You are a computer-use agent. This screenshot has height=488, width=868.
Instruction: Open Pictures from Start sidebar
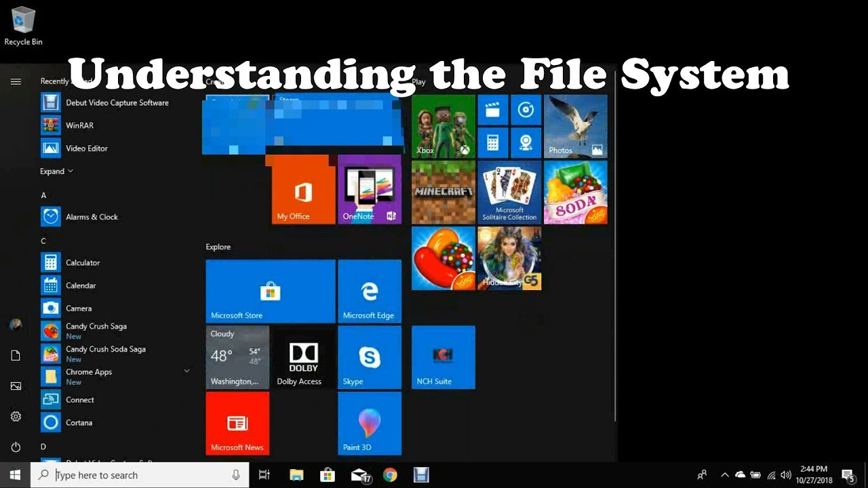point(16,386)
